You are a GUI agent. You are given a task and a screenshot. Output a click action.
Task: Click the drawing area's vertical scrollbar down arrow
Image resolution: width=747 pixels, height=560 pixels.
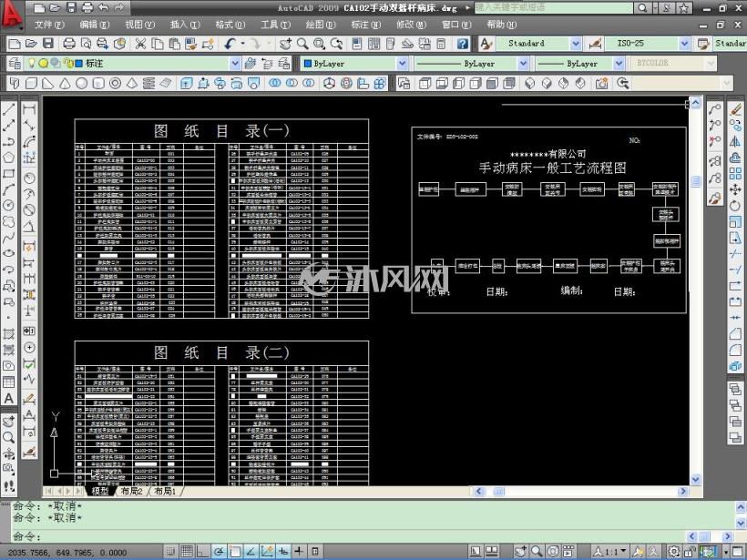pos(696,479)
